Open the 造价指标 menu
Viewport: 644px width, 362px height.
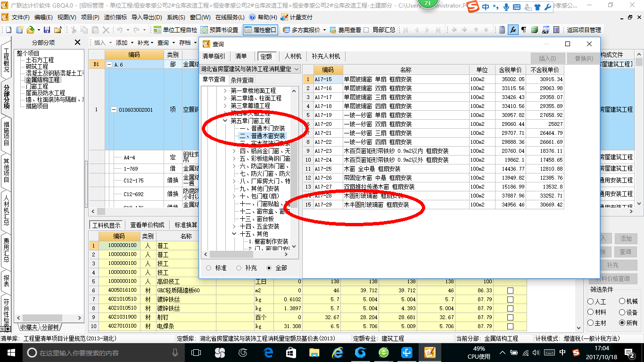(116, 17)
